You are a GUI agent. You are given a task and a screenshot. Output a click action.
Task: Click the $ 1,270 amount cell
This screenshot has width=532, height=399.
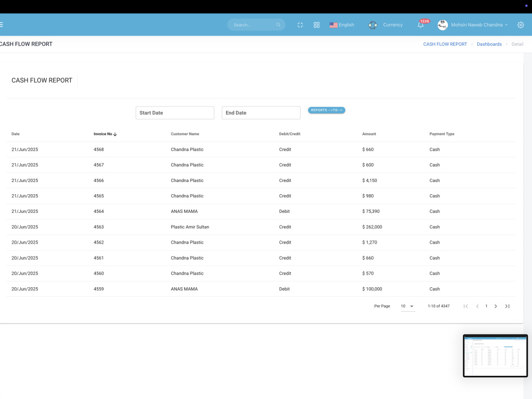click(370, 242)
